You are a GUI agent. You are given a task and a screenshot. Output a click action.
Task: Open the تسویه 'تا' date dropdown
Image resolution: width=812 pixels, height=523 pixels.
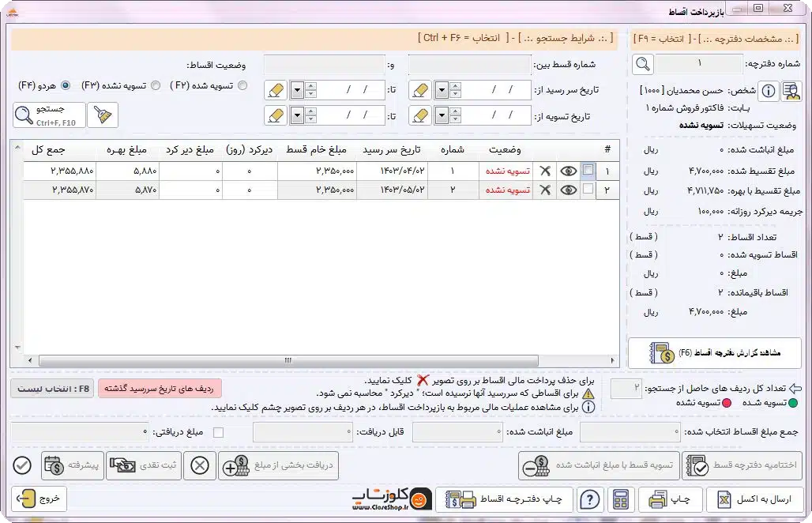point(297,115)
